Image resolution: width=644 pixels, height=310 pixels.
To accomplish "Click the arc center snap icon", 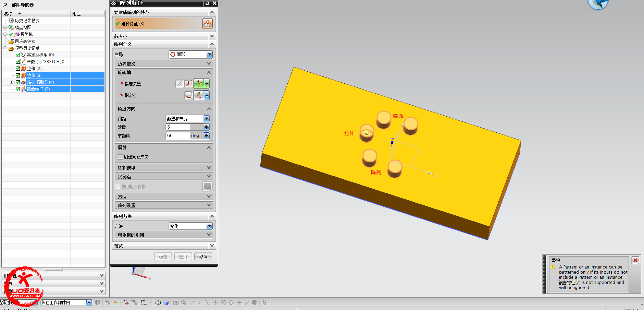I will [223, 302].
